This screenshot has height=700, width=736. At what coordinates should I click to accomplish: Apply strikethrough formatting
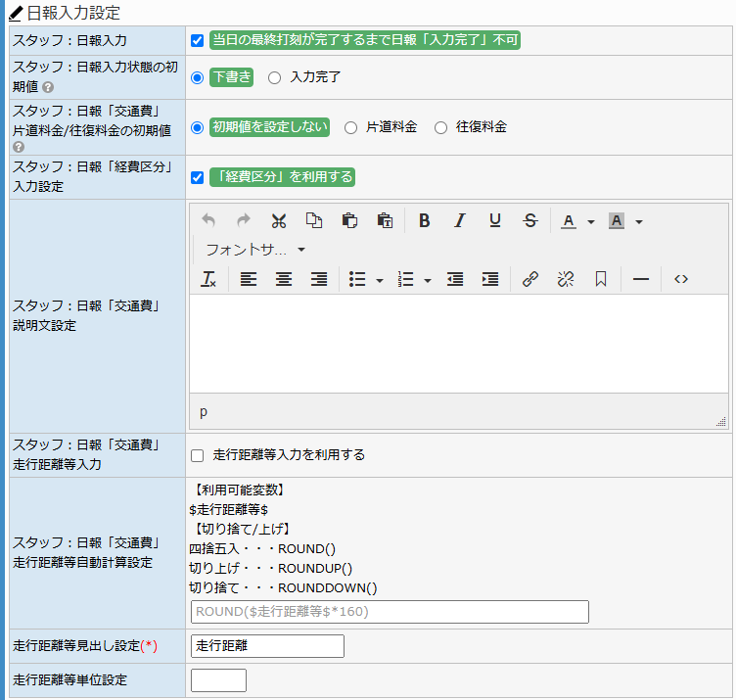point(530,220)
